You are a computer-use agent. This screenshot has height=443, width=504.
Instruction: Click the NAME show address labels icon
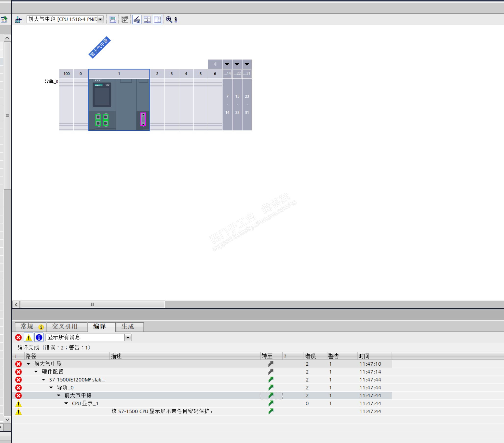[125, 19]
